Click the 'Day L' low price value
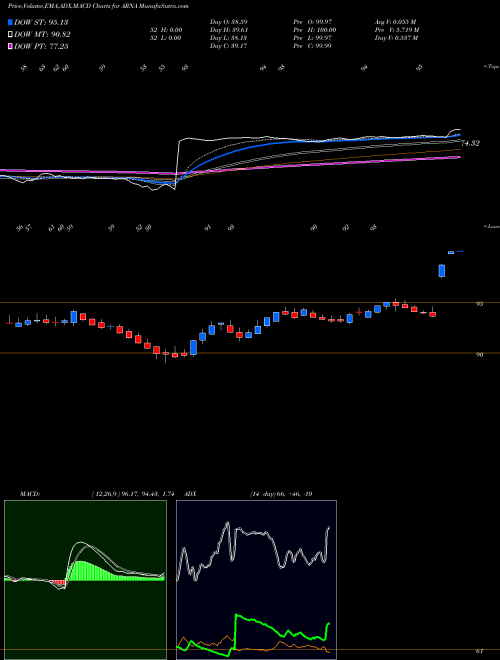Image resolution: width=500 pixels, height=660 pixels. [x=228, y=38]
